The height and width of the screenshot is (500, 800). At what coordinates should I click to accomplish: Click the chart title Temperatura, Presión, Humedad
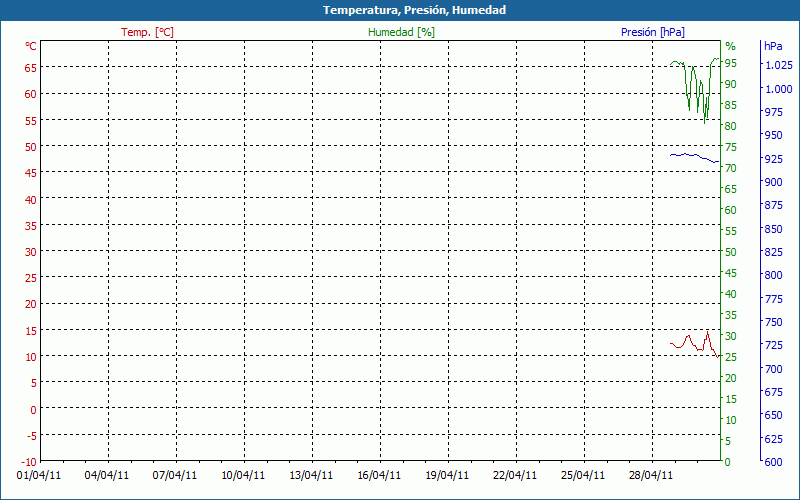coord(414,10)
